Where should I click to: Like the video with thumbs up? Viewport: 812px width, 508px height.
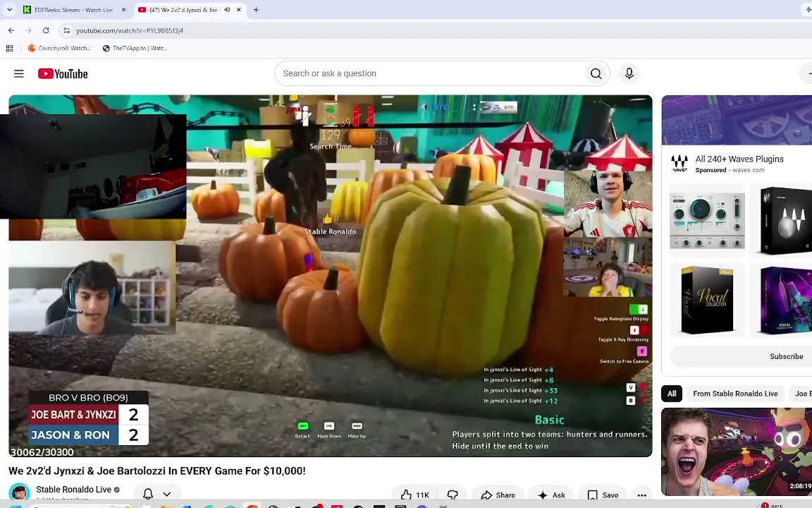(x=414, y=495)
